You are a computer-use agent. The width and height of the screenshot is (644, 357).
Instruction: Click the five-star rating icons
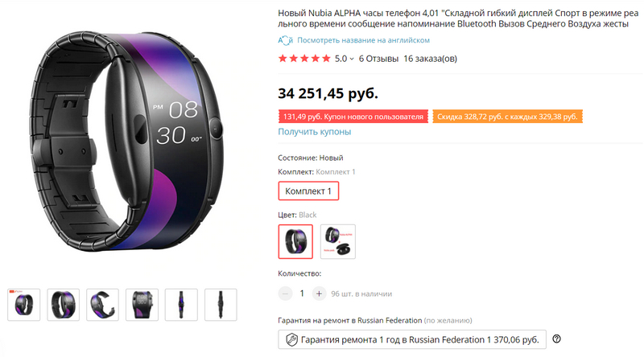tap(304, 59)
